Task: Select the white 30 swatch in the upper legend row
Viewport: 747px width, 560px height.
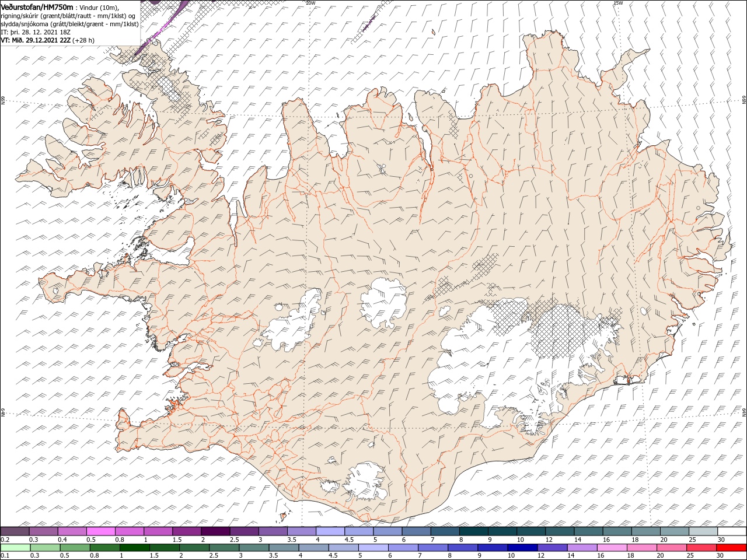Action: pyautogui.click(x=731, y=531)
